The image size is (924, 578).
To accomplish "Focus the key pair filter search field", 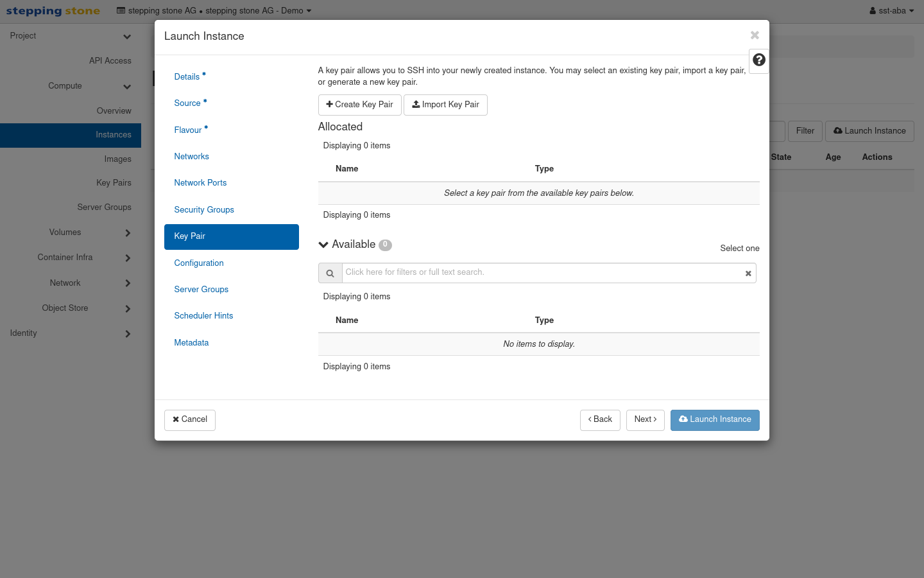I will [542, 273].
